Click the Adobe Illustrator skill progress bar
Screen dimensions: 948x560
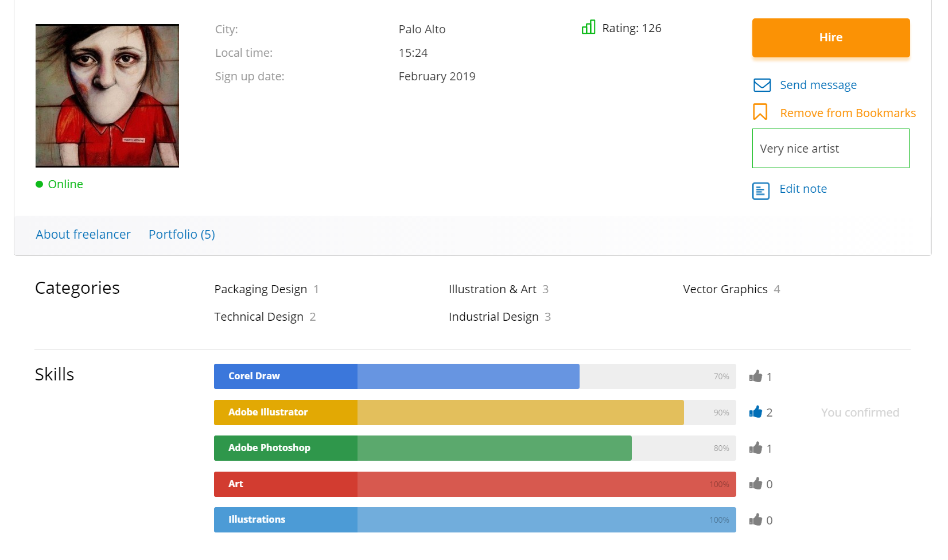click(x=475, y=413)
